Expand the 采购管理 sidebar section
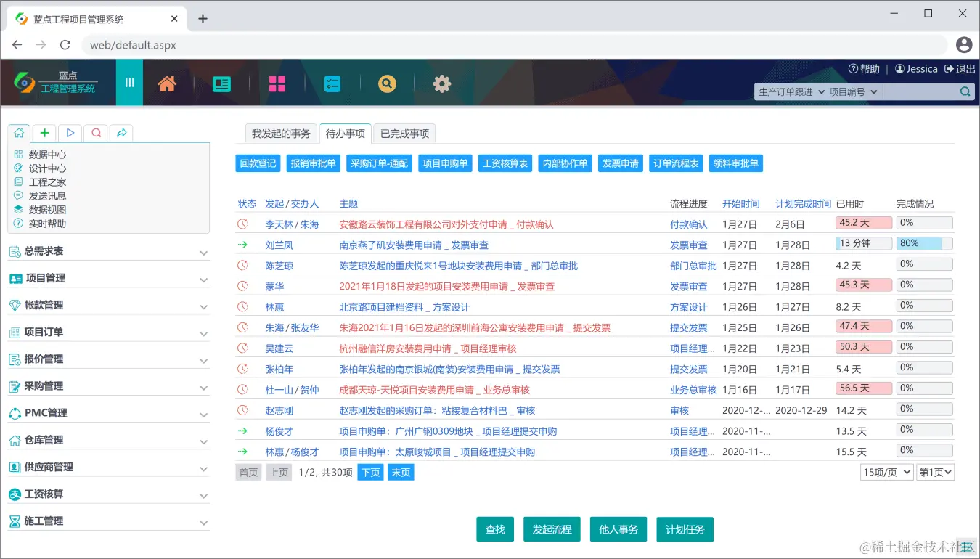The image size is (980, 559). point(109,386)
